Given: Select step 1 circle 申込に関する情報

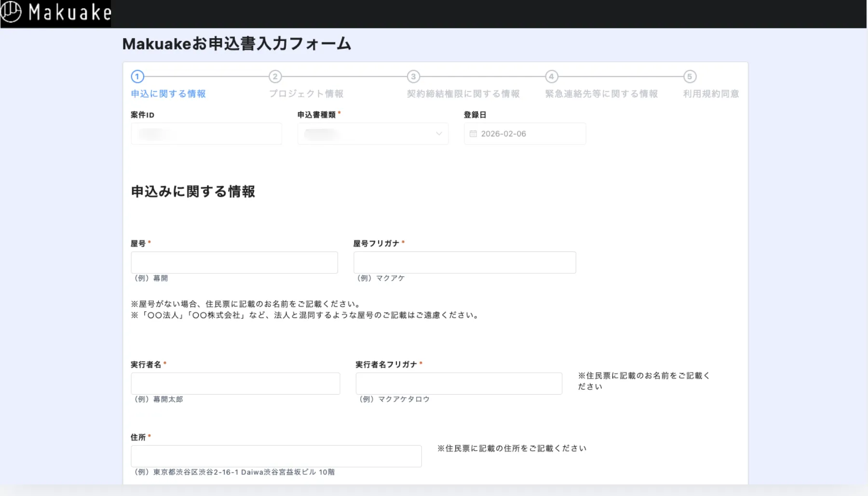Looking at the screenshot, I should point(137,77).
